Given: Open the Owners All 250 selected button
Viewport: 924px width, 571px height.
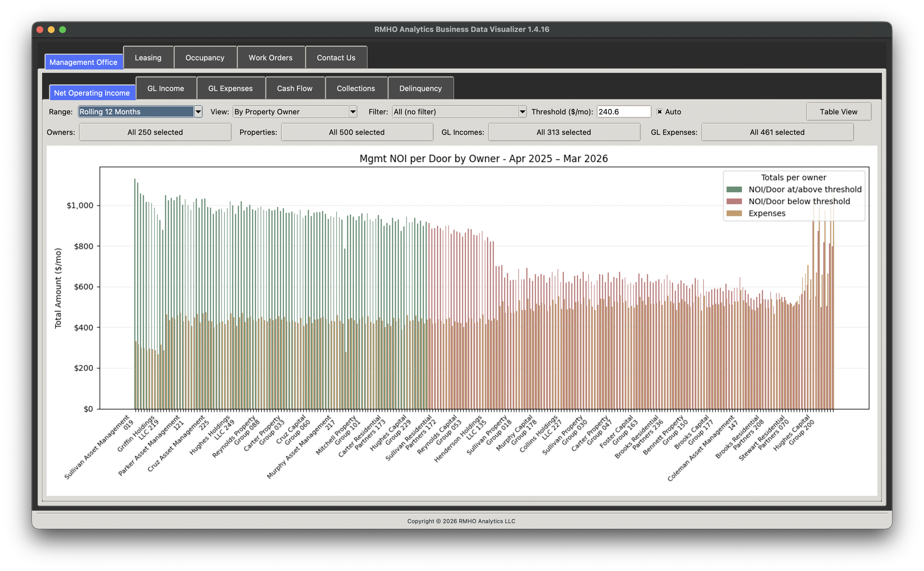Looking at the screenshot, I should tap(155, 132).
